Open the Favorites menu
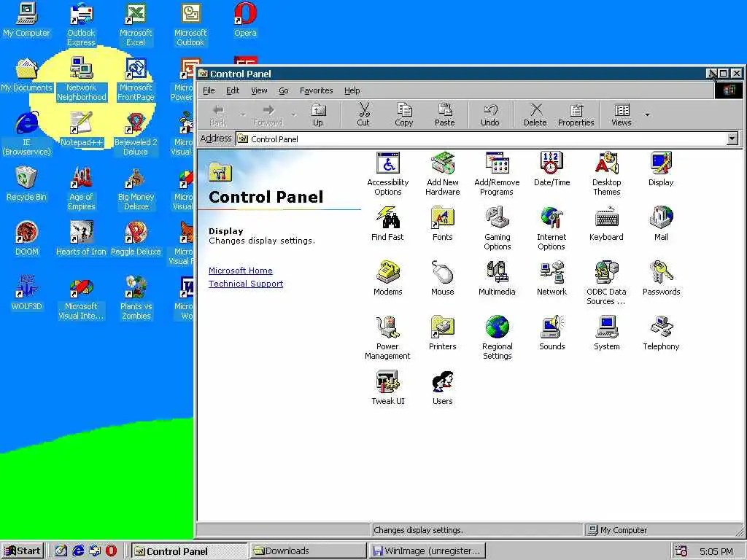The image size is (747, 560). click(317, 90)
